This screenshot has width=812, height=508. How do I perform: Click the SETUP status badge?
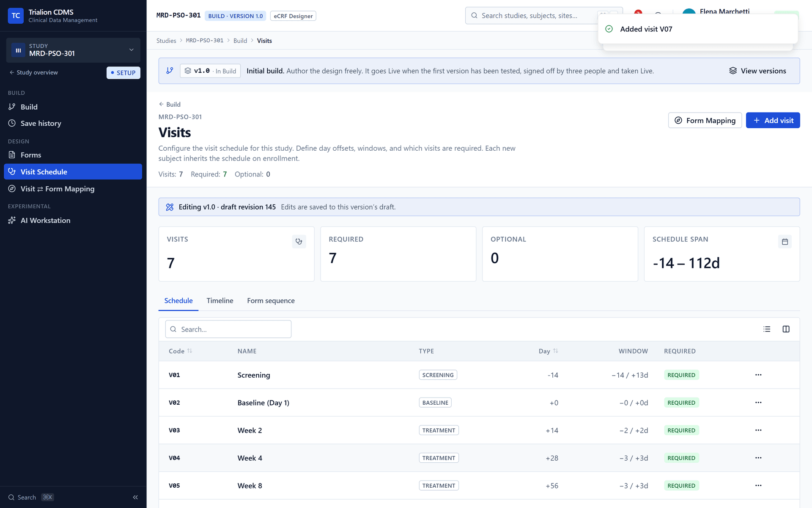pos(123,73)
